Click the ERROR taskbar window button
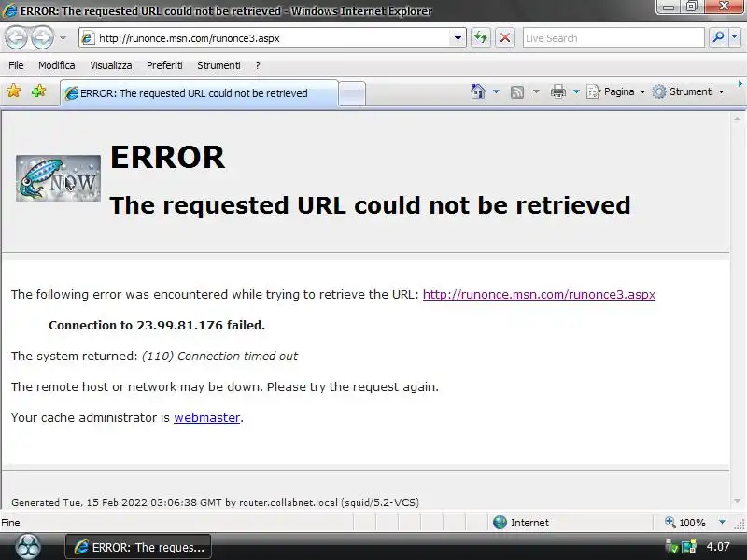The width and height of the screenshot is (747, 560). (138, 547)
